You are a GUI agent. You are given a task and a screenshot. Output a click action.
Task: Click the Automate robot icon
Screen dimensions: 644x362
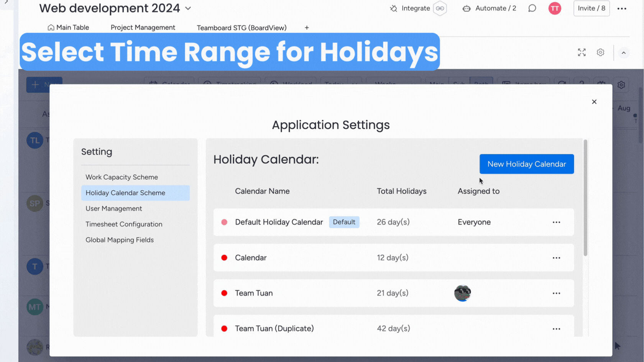467,8
